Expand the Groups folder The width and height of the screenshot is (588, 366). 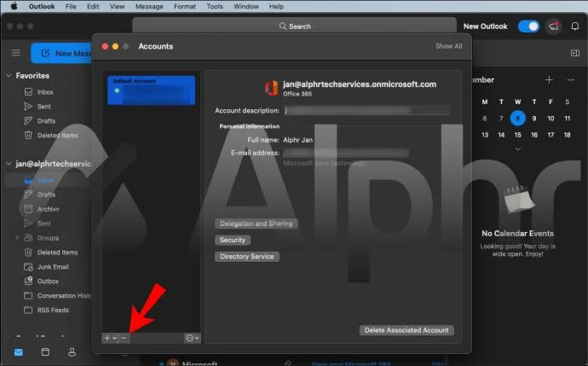pyautogui.click(x=16, y=238)
